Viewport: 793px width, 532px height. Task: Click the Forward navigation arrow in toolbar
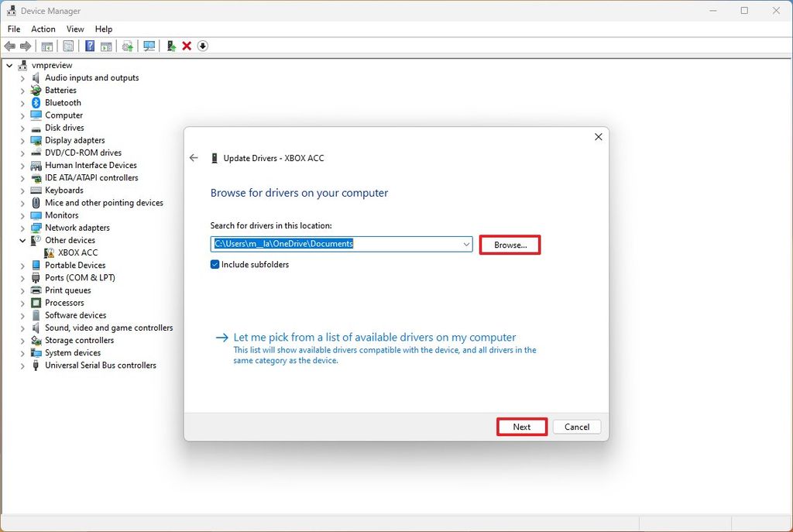point(25,46)
